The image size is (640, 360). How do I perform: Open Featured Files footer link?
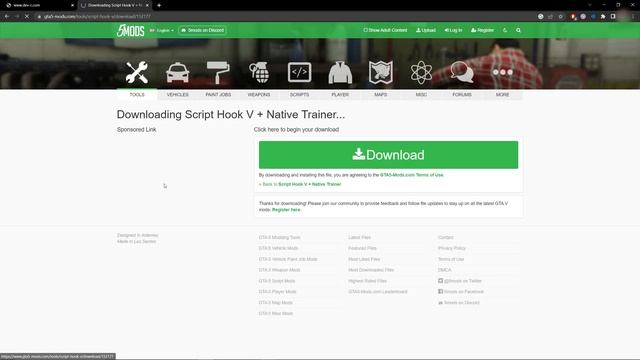[362, 248]
